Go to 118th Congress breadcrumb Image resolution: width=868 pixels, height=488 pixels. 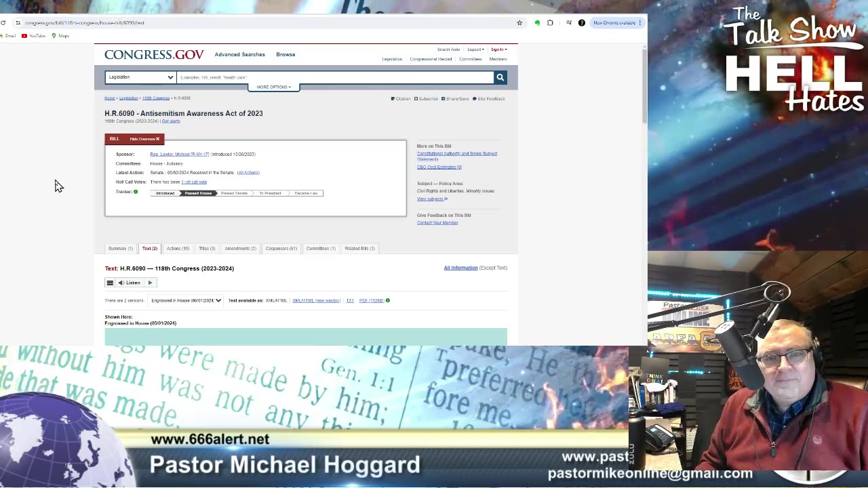(x=156, y=98)
